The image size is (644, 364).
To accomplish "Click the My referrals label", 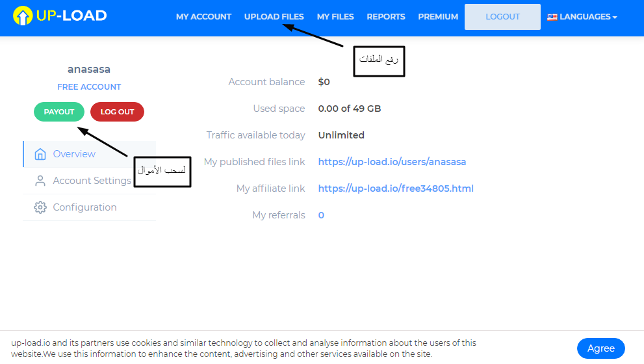I will [x=279, y=215].
